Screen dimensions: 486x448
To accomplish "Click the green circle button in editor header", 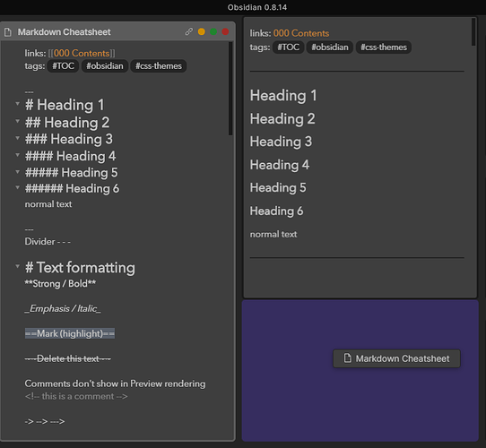I will [213, 31].
